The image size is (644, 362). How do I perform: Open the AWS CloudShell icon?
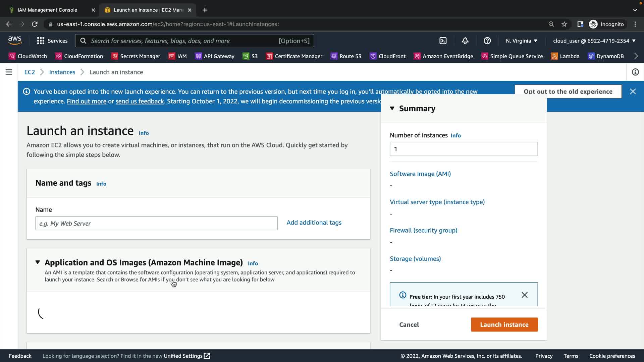pyautogui.click(x=443, y=41)
